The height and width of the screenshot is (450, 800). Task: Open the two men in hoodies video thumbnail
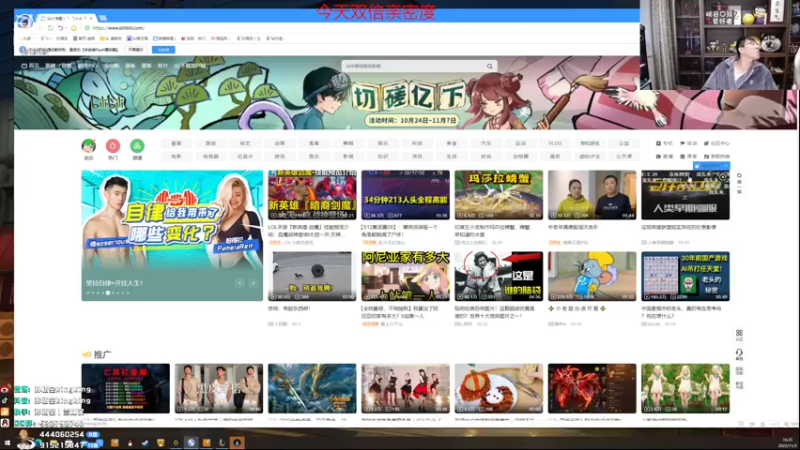[592, 195]
